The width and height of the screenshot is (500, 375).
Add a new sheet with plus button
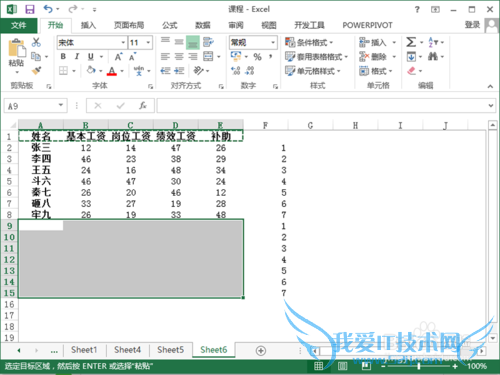coord(261,351)
